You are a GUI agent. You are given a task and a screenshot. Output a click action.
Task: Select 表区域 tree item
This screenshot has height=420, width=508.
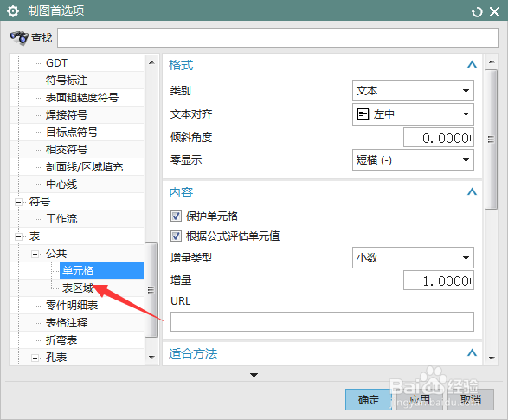tap(78, 288)
